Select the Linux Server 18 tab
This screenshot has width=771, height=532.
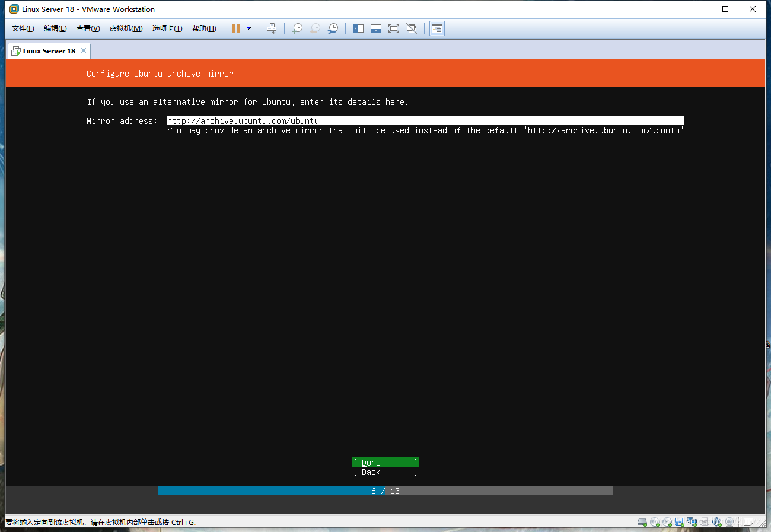49,51
